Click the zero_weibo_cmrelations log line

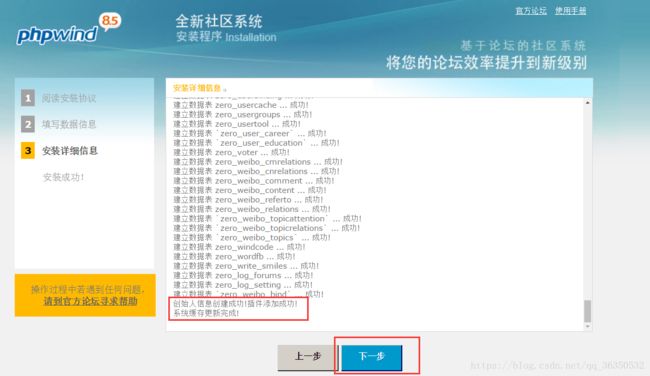[258, 162]
